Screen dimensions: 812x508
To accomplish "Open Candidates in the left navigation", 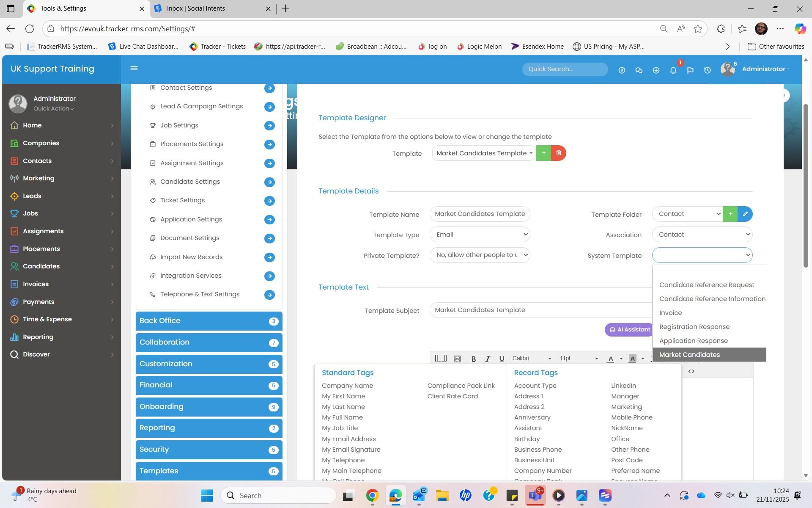I will pos(41,266).
